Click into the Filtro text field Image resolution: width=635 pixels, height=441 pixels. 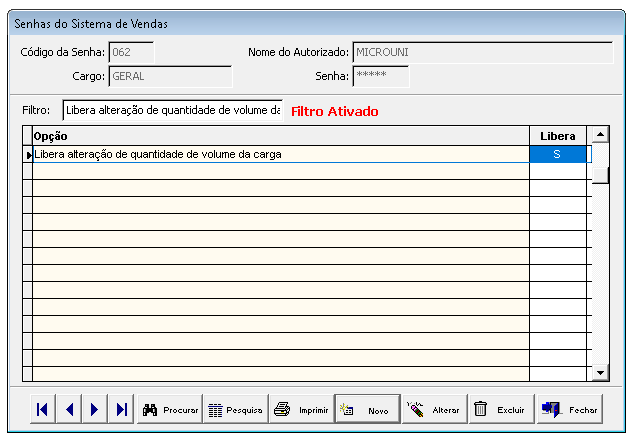tap(172, 110)
